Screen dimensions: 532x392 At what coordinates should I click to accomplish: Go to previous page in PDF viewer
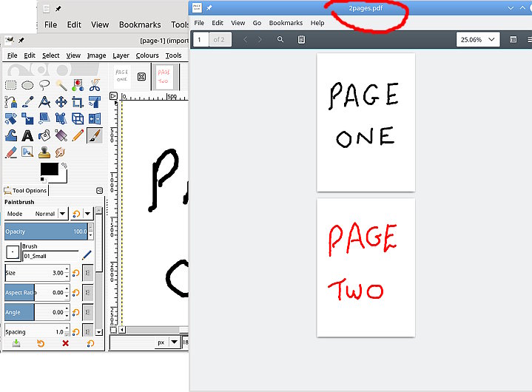246,39
